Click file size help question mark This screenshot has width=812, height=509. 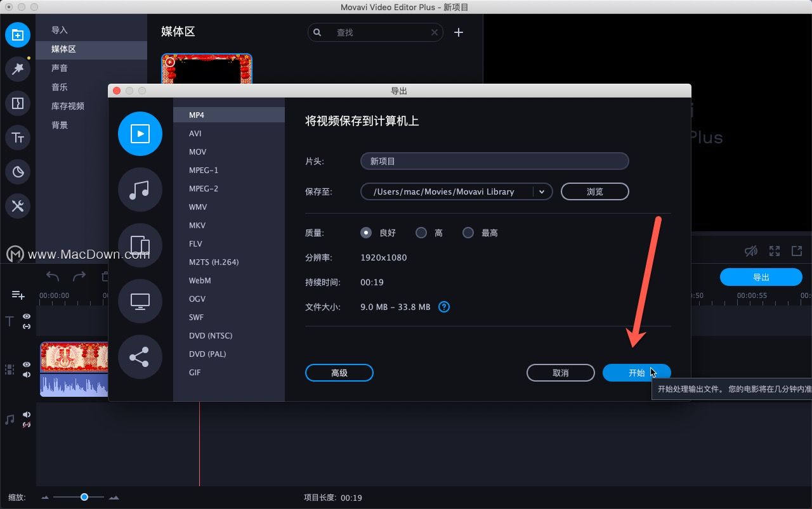[x=444, y=307]
